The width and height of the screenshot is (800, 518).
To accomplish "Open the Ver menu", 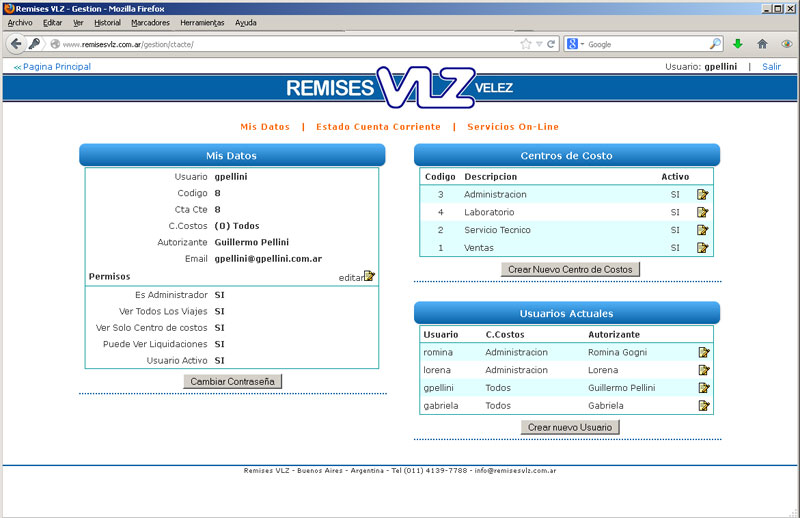I will 78,22.
